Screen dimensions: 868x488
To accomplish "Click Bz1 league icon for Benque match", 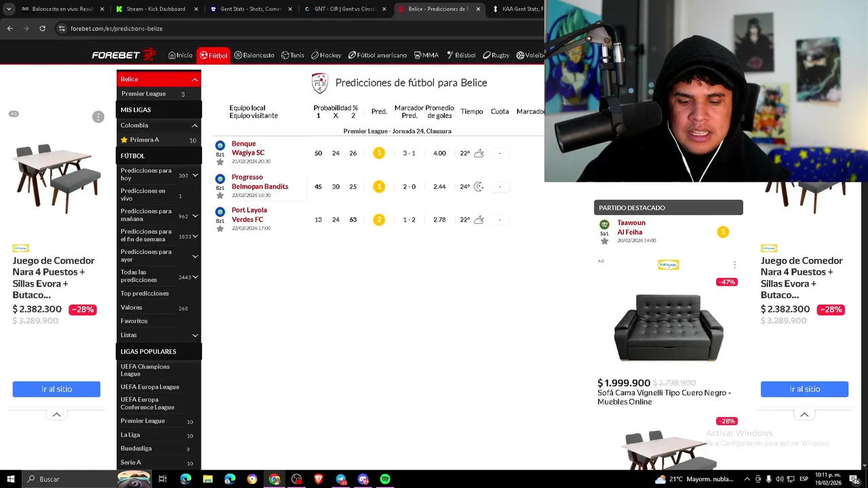I will (x=220, y=146).
